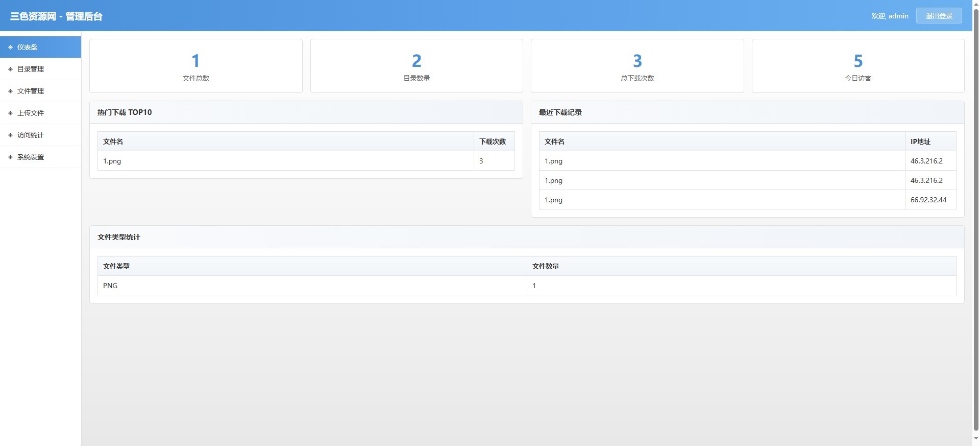
Task: Click the scrollbar down arrow
Action: 976,438
